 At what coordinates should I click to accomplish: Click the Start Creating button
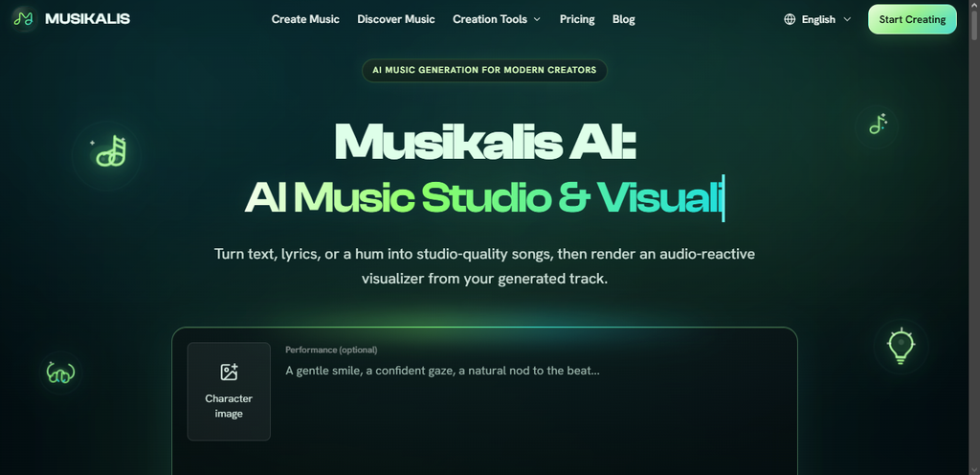tap(912, 19)
